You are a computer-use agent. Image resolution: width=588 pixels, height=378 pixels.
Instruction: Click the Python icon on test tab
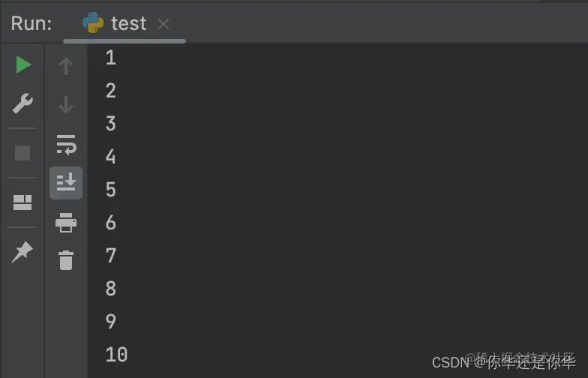tap(93, 22)
